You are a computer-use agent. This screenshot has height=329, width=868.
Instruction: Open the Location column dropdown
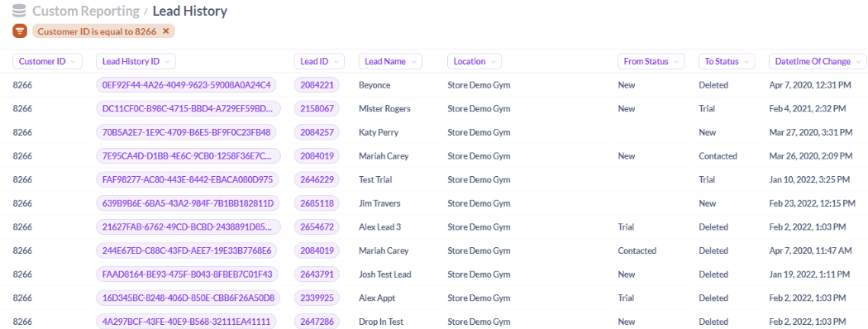pyautogui.click(x=475, y=61)
